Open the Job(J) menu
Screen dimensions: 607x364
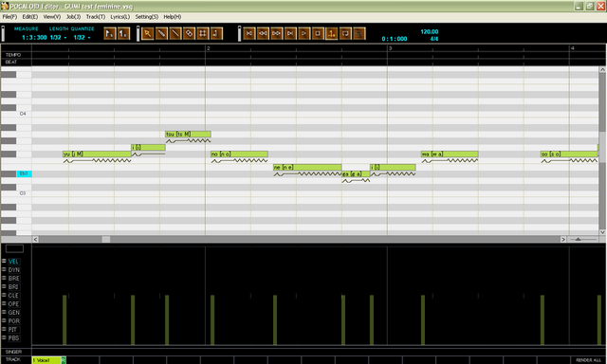pos(73,17)
